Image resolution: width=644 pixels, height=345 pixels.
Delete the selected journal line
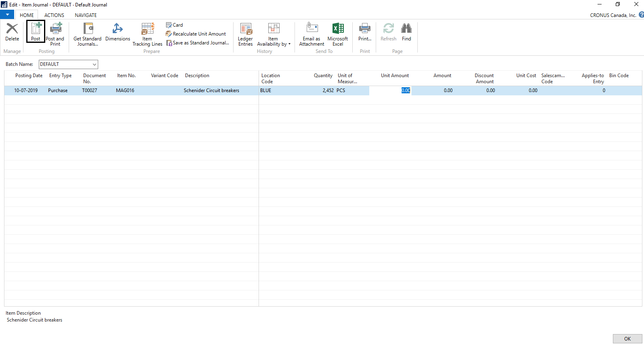pyautogui.click(x=12, y=29)
